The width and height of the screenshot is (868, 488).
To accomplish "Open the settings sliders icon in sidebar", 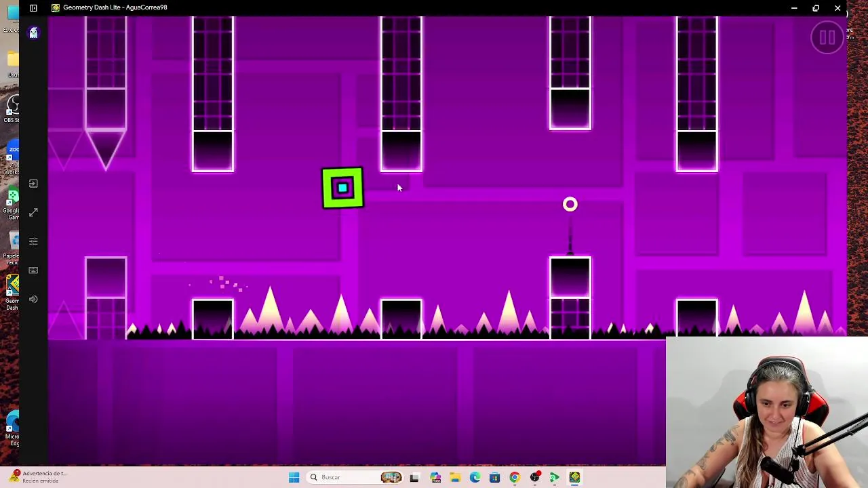I will point(33,241).
